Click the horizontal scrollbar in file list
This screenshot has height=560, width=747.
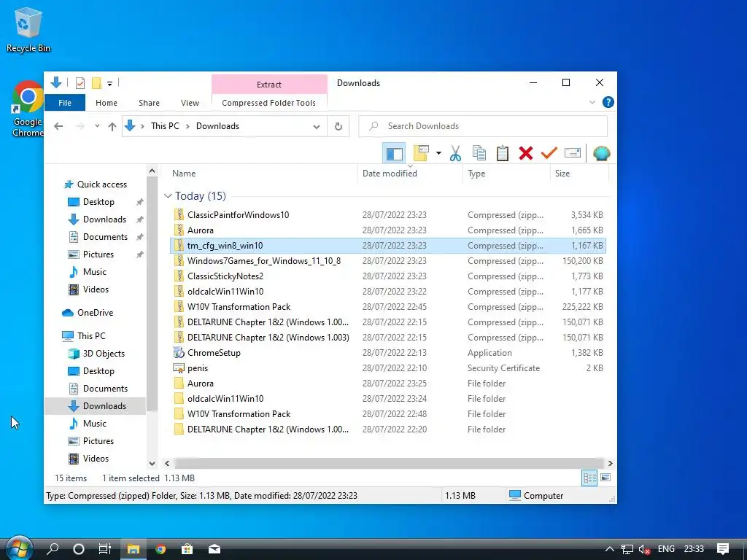(x=389, y=463)
